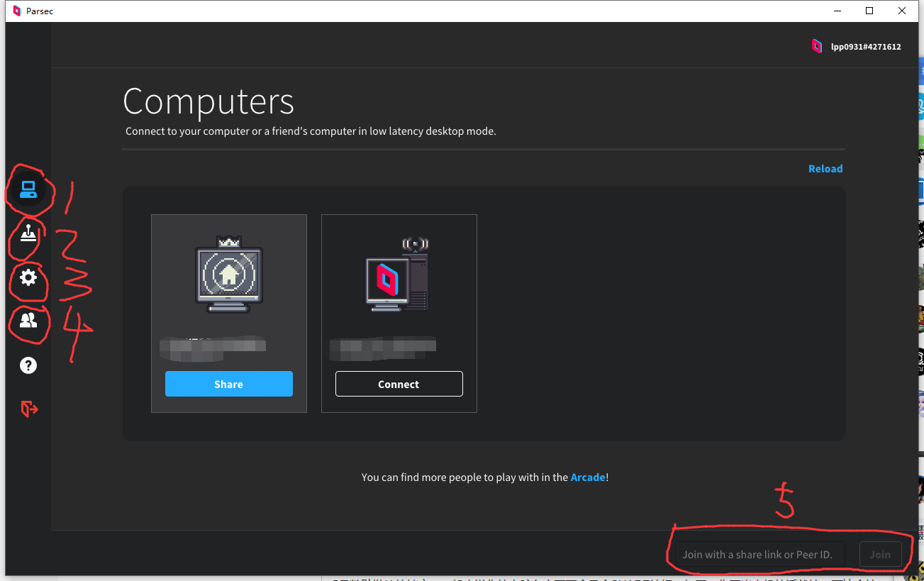The image size is (924, 581).
Task: Select the Parsec tower computer thumbnail
Action: pos(398,275)
